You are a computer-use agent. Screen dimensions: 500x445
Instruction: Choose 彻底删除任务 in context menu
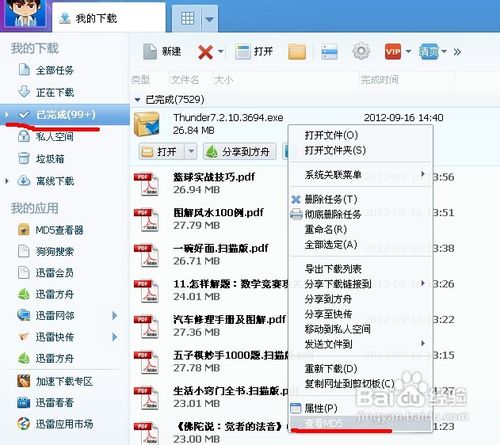point(333,214)
